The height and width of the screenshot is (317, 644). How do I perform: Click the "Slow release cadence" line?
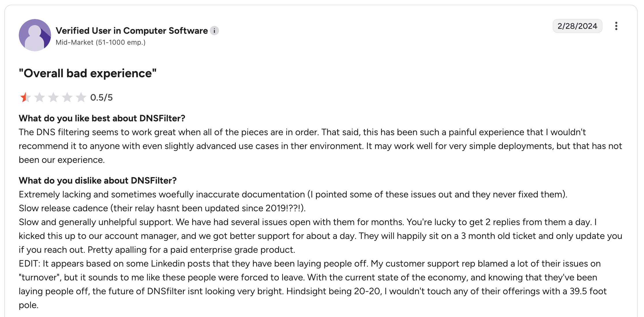[x=162, y=208]
